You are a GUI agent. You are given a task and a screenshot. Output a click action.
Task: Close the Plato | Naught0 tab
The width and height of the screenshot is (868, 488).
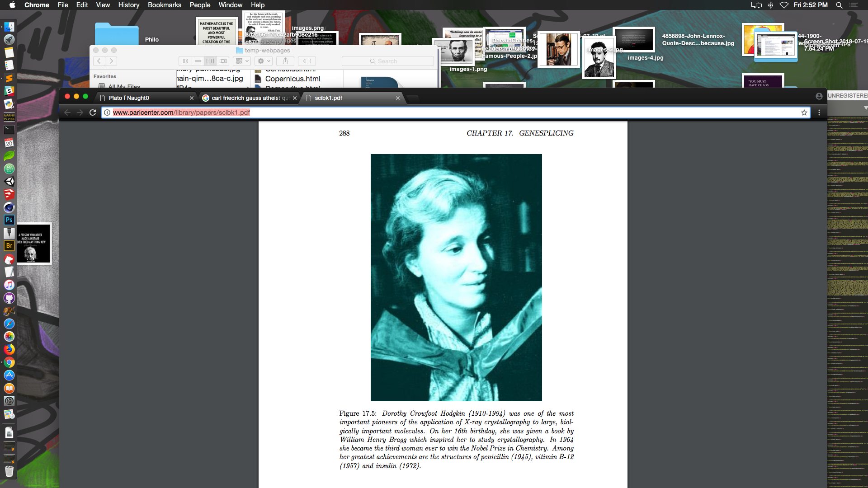(x=192, y=98)
